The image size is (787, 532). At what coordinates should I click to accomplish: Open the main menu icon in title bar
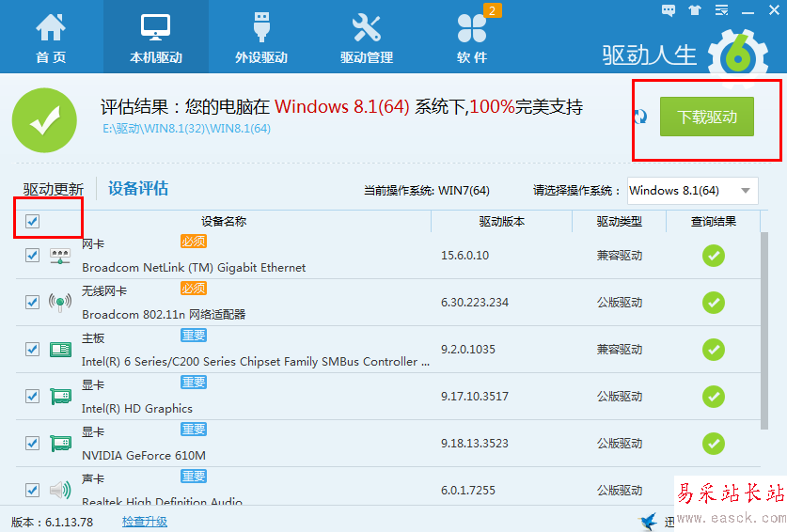pos(721,10)
